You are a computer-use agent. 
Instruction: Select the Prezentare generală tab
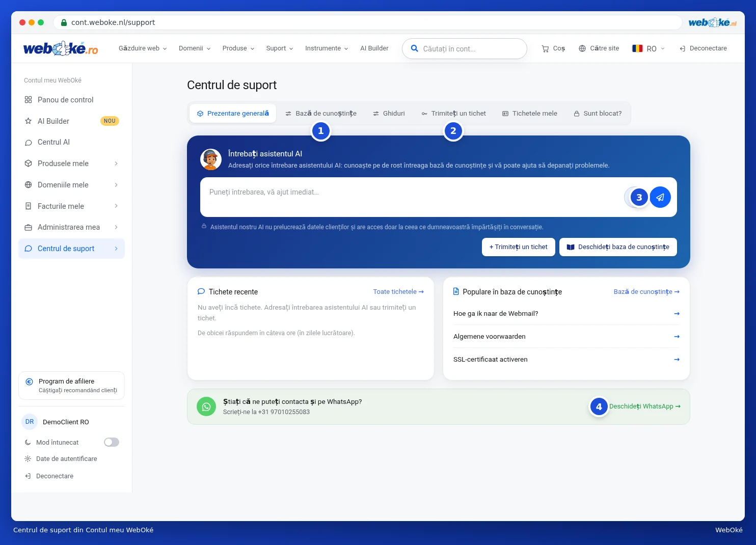233,114
